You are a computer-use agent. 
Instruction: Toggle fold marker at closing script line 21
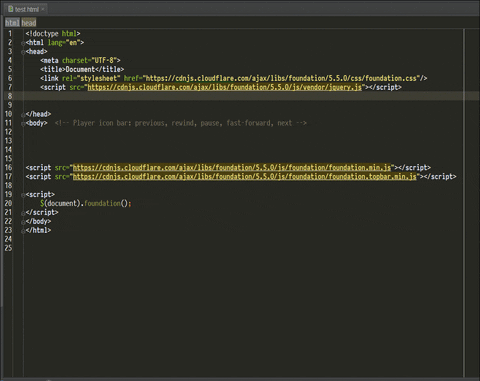[23, 213]
